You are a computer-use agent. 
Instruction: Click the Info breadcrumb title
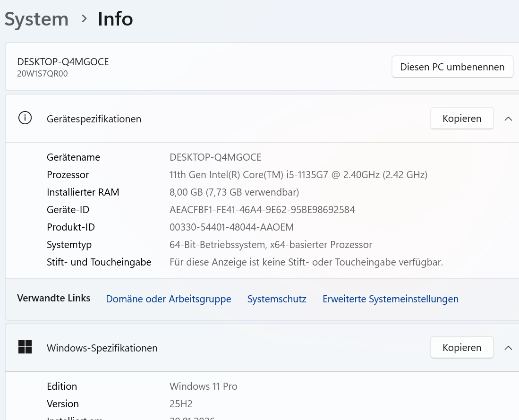[115, 19]
